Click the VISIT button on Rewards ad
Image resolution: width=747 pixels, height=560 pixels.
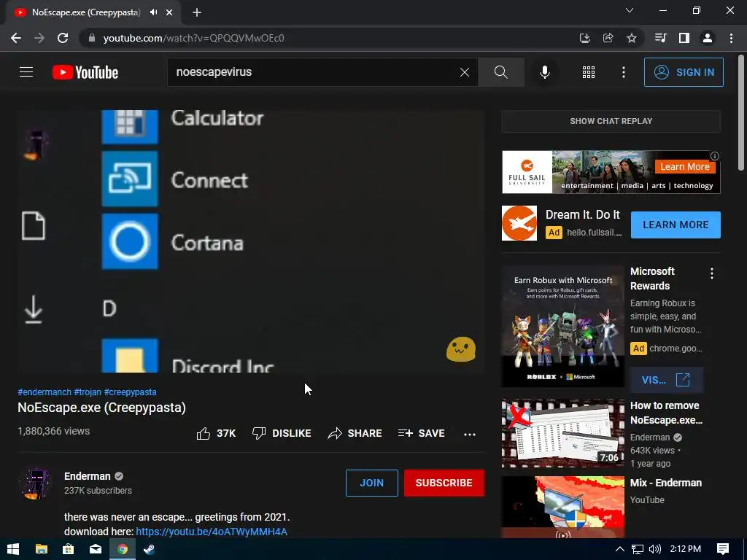point(666,380)
